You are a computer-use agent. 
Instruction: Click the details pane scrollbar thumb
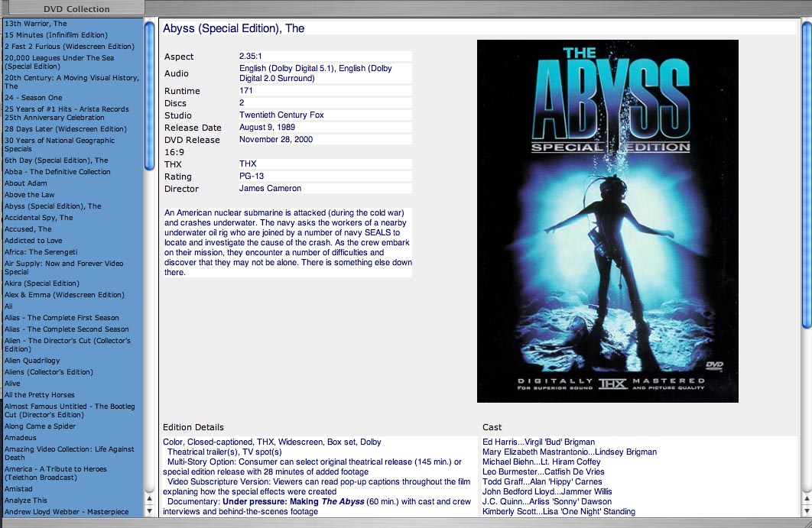tap(806, 176)
